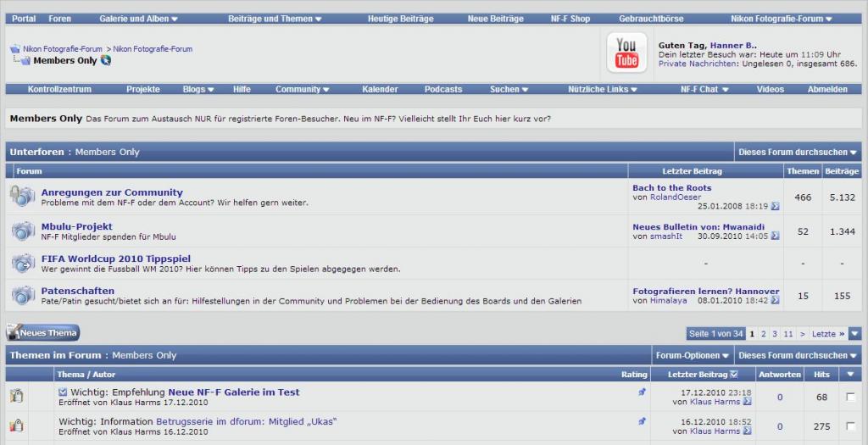Click sticky pin icon on Betrugsserie row
The image size is (868, 445).
643,422
